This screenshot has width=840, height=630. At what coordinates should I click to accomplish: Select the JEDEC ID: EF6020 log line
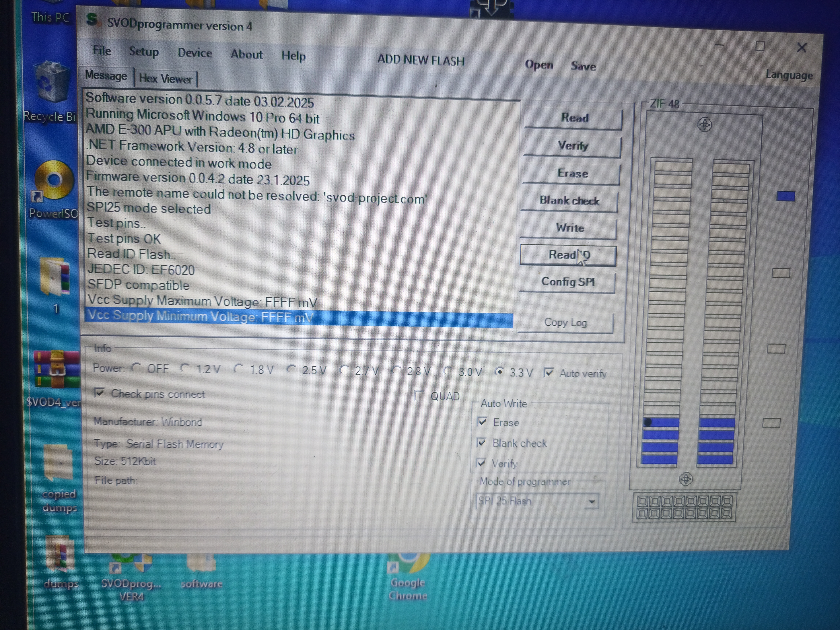pyautogui.click(x=141, y=270)
